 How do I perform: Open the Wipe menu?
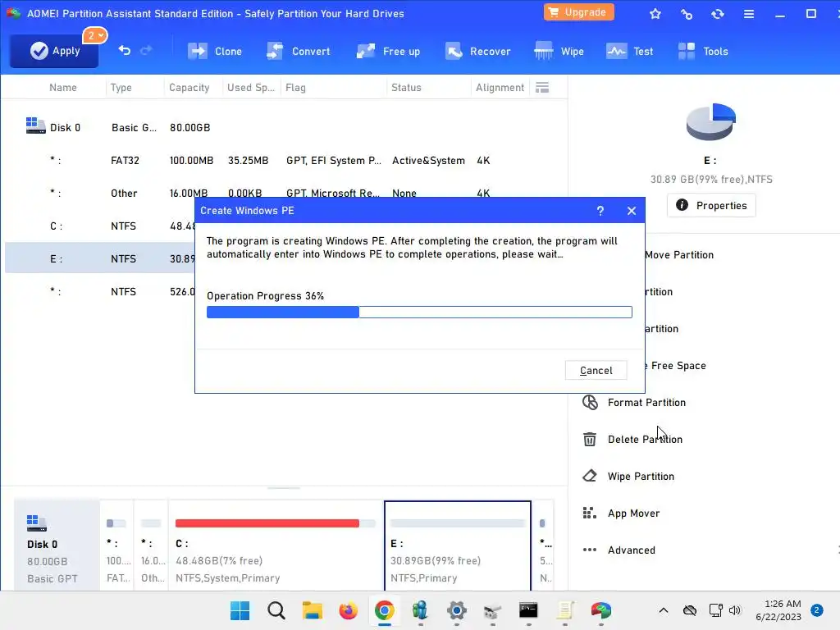pos(559,52)
